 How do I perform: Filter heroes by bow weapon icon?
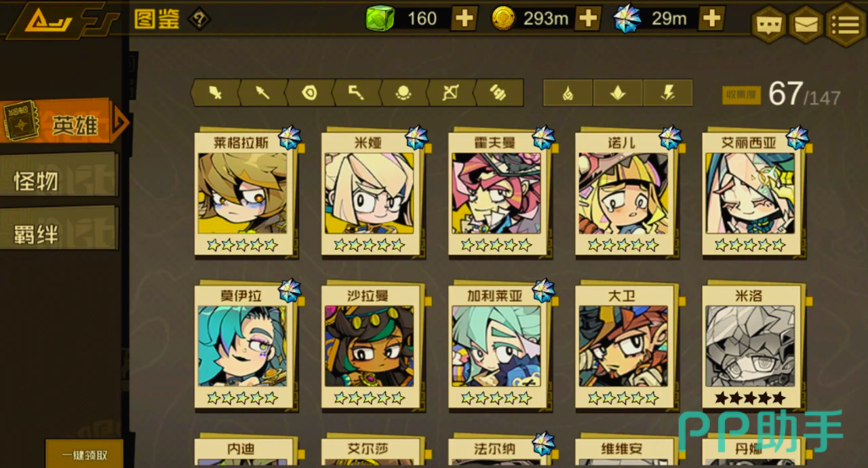coord(450,93)
